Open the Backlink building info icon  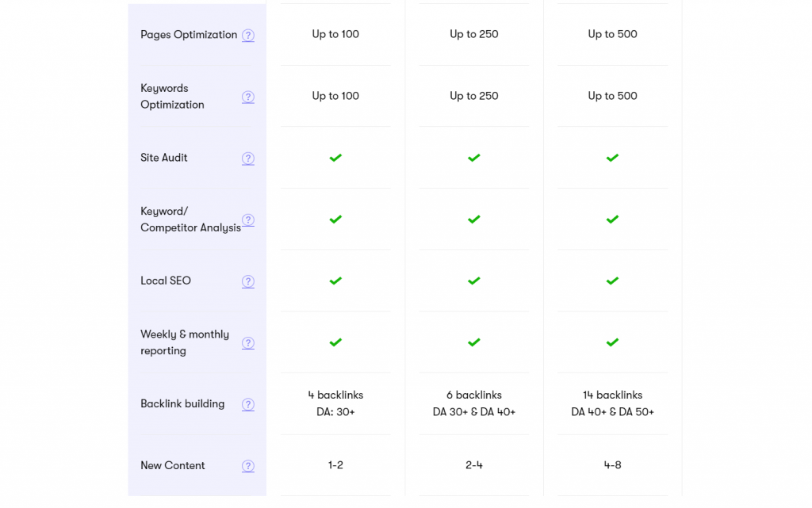[248, 404]
